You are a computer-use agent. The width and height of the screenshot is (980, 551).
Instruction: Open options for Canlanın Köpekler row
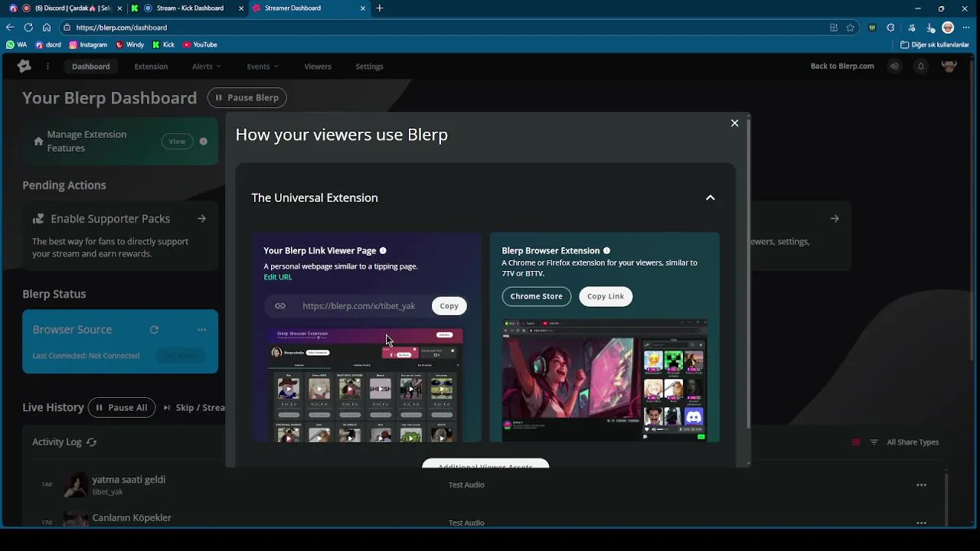point(921,523)
